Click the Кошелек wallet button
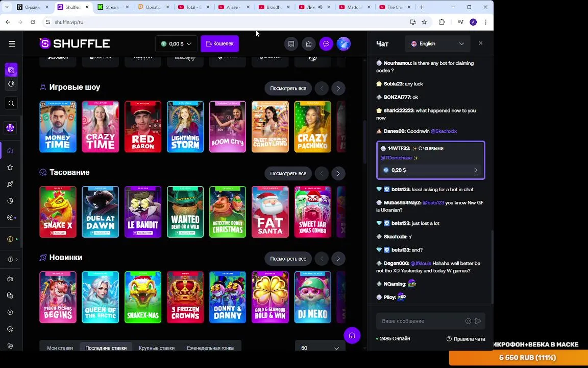Image resolution: width=588 pixels, height=368 pixels. [x=220, y=44]
